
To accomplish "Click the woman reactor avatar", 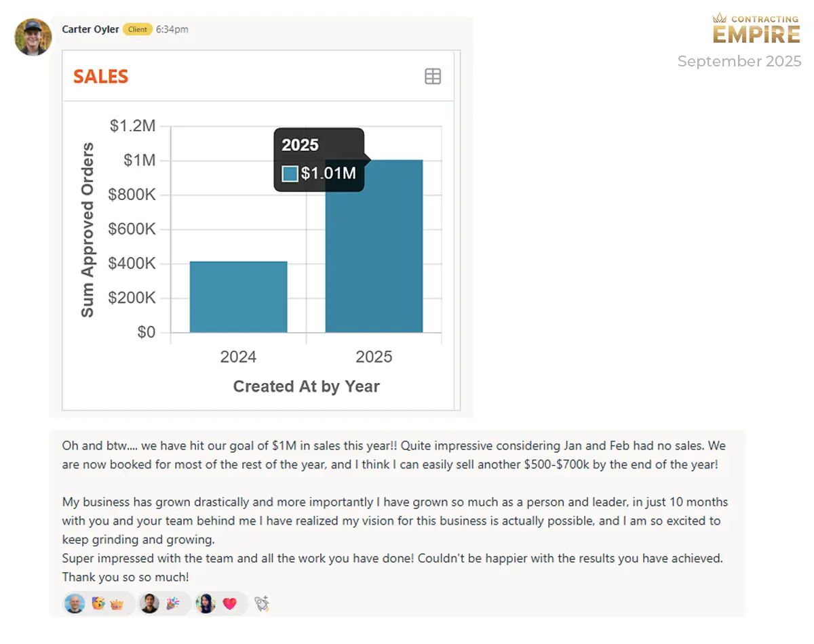I will click(206, 603).
